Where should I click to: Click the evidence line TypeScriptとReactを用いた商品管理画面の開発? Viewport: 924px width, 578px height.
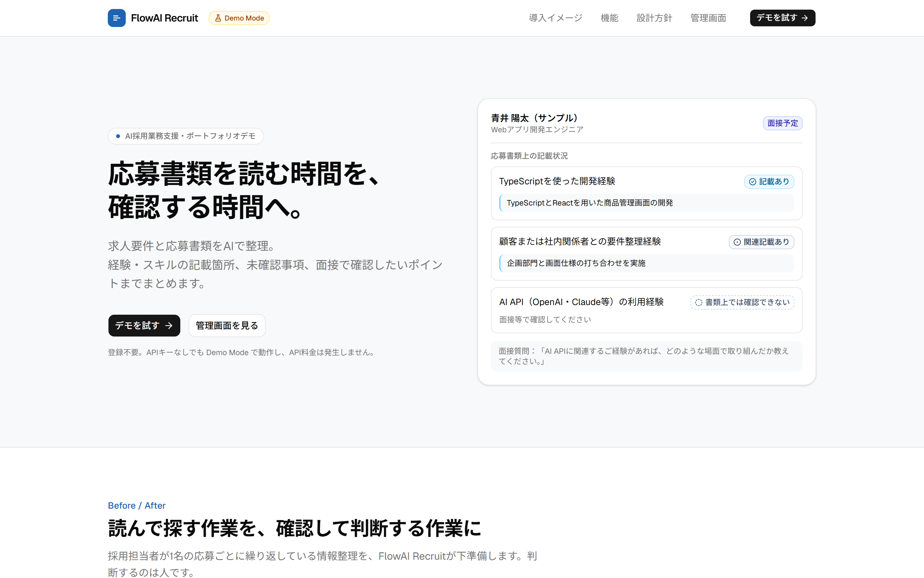pyautogui.click(x=589, y=203)
